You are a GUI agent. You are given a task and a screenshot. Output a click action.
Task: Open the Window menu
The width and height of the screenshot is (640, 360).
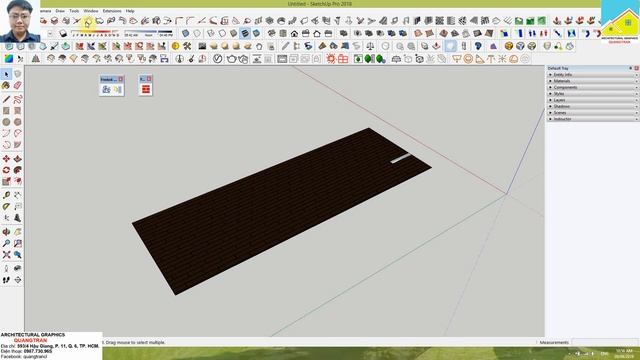point(91,11)
